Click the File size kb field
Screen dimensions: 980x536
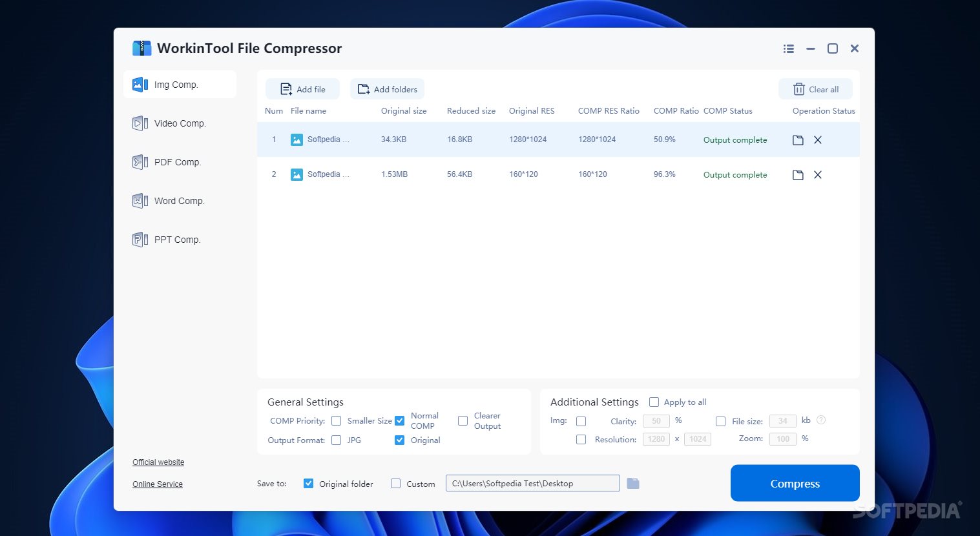783,421
